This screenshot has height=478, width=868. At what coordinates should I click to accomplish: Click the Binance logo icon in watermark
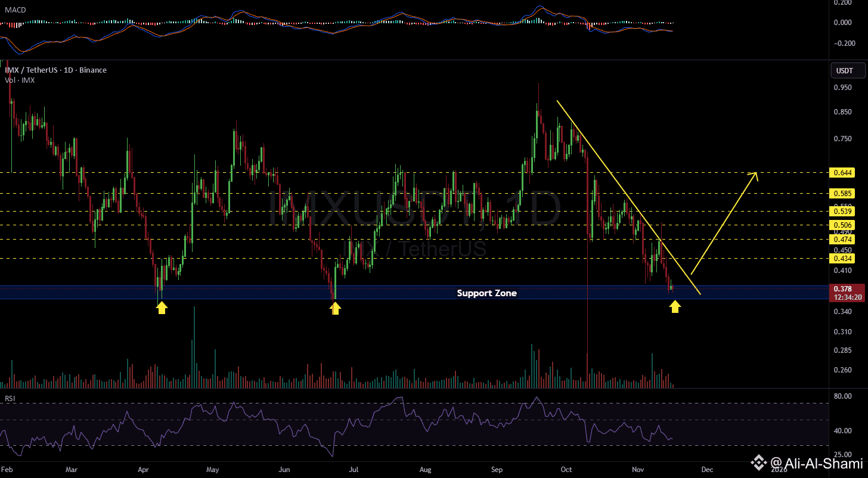click(x=759, y=463)
